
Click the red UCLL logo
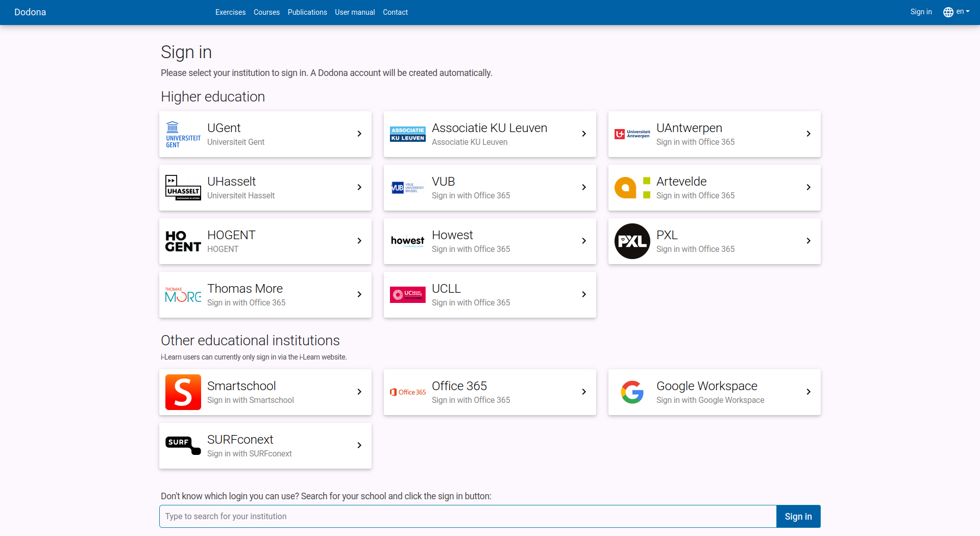(408, 295)
